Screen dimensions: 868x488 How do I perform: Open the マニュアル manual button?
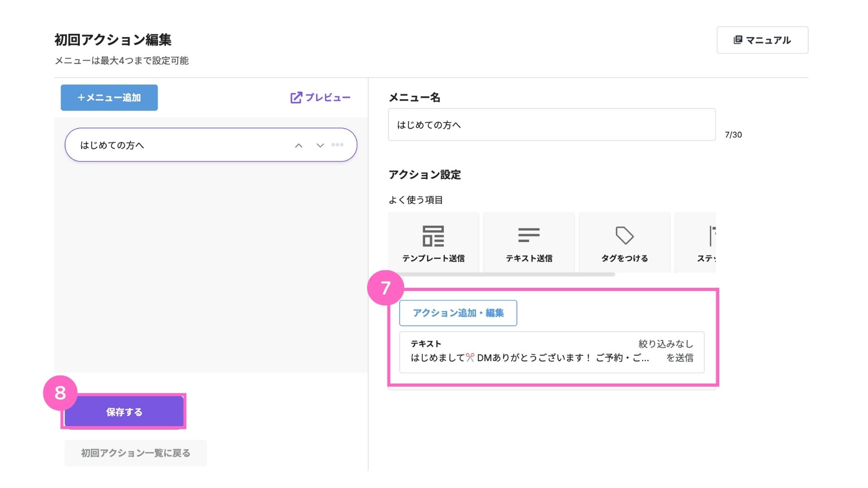pos(762,40)
